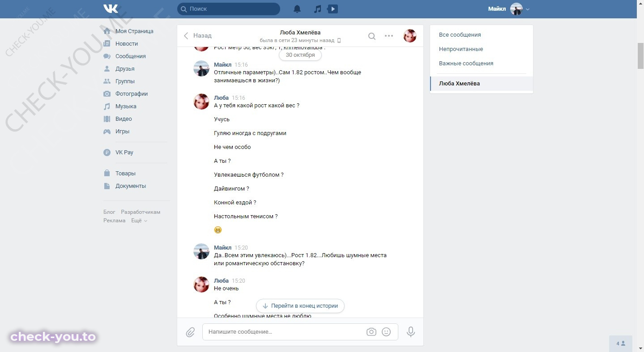The image size is (644, 352).
Task: Open the online friends counter widget
Action: [621, 344]
